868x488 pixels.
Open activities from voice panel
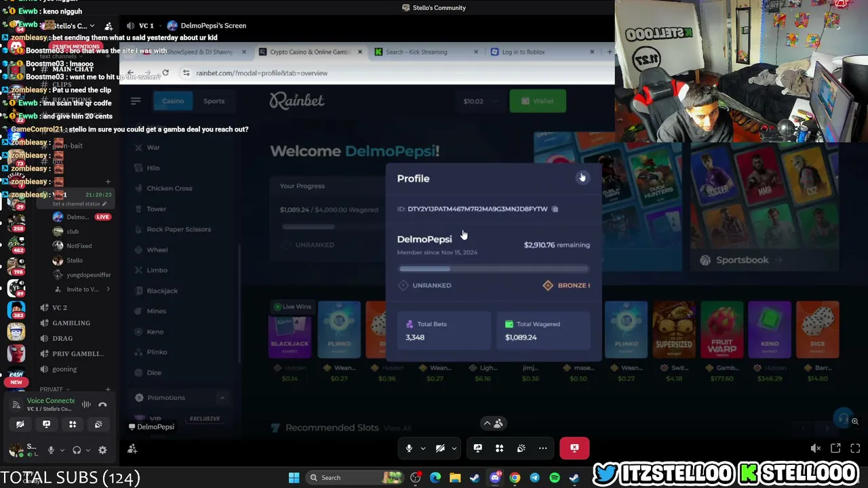tap(73, 424)
